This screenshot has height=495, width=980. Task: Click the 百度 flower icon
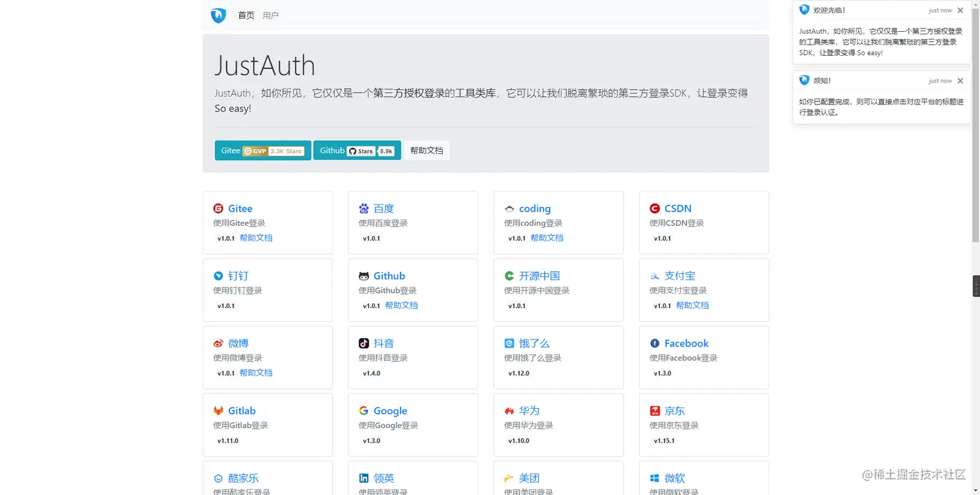tap(364, 208)
